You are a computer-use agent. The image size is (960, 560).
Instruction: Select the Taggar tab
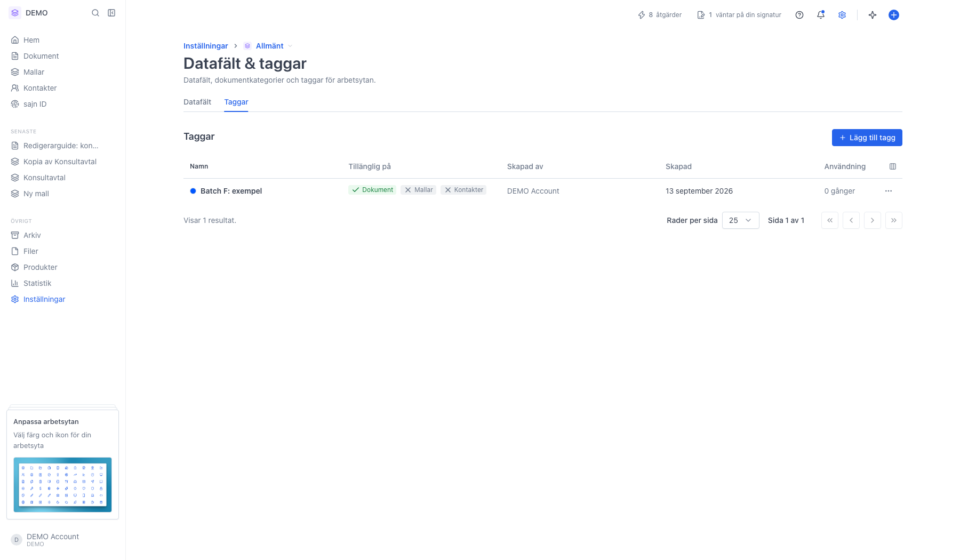coord(236,102)
